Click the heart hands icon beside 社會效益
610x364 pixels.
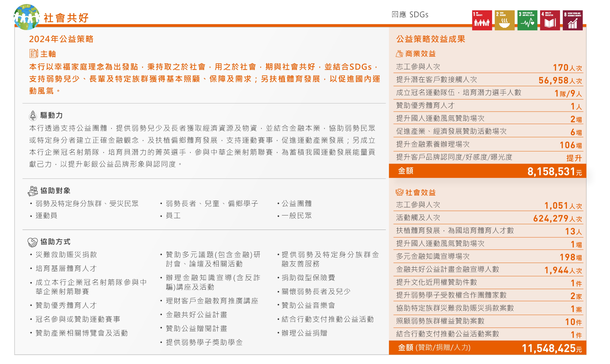pos(399,192)
